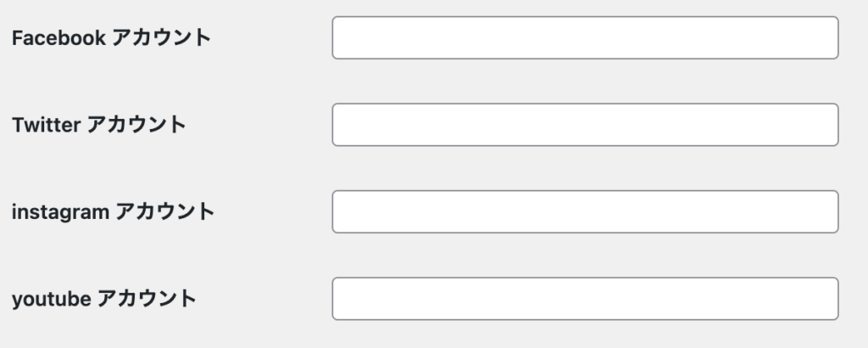Click the bottommost empty text field
This screenshot has height=348, width=868.
[585, 299]
